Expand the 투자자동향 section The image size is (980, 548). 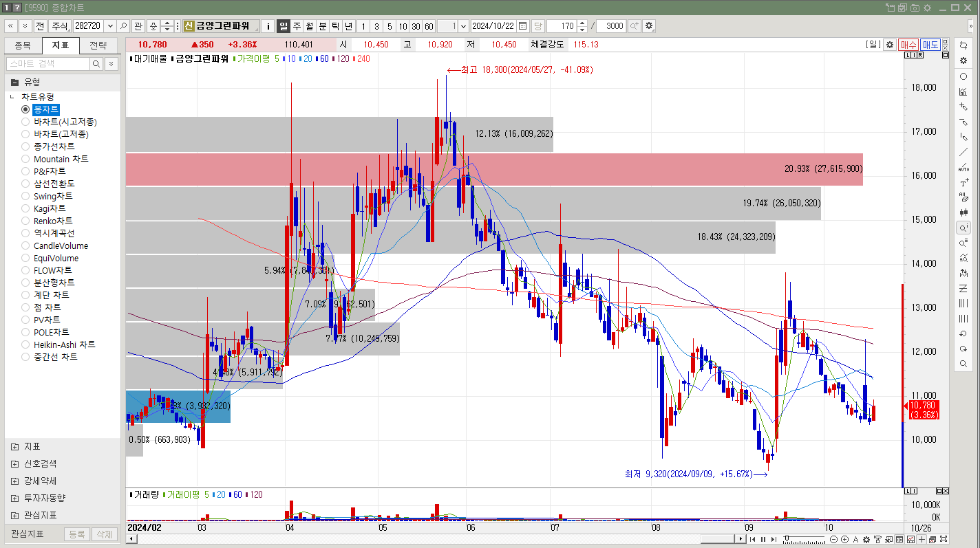click(14, 498)
